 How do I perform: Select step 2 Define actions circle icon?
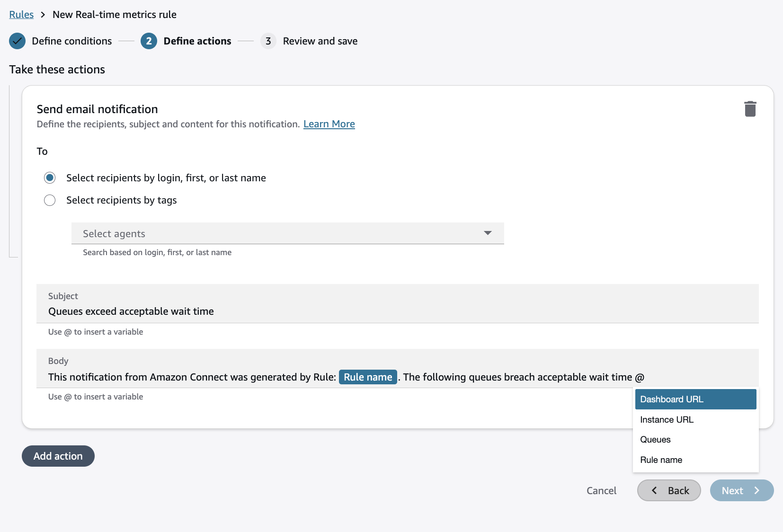[x=149, y=41]
